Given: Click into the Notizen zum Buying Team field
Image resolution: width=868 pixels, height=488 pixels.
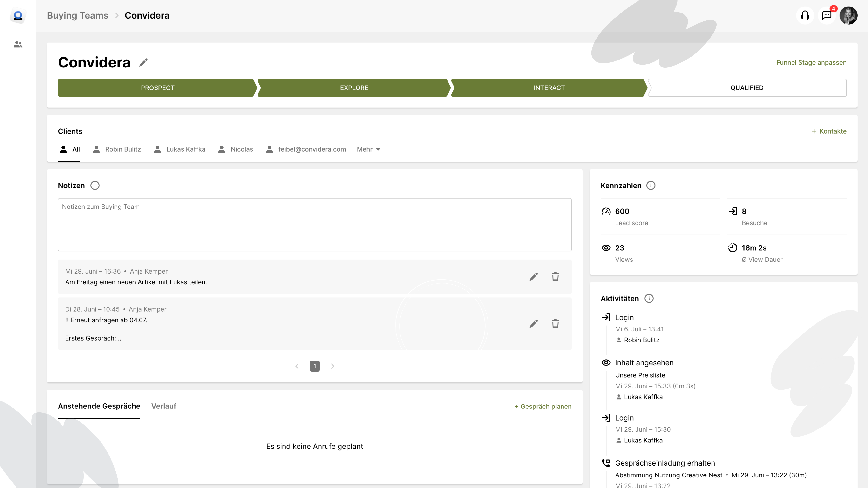Looking at the screenshot, I should (314, 225).
